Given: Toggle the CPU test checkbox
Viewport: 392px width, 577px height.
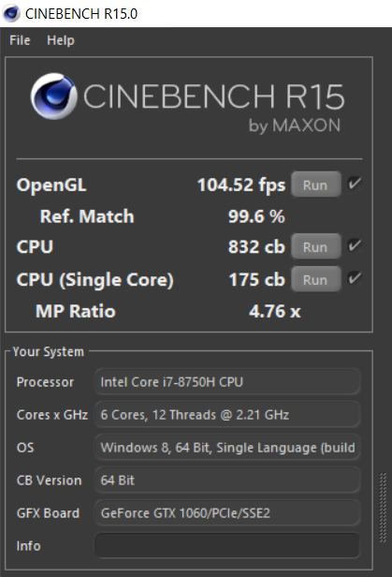Looking at the screenshot, I should pyautogui.click(x=355, y=245).
